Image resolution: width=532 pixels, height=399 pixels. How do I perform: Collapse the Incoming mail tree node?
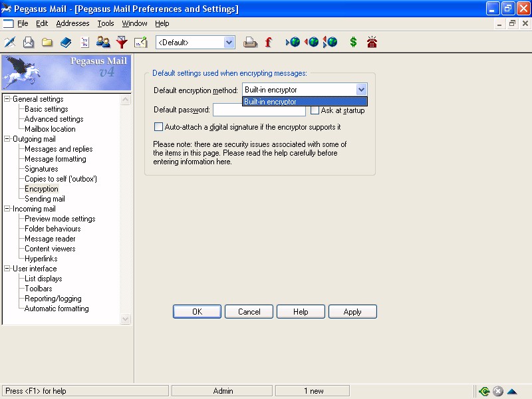point(7,209)
